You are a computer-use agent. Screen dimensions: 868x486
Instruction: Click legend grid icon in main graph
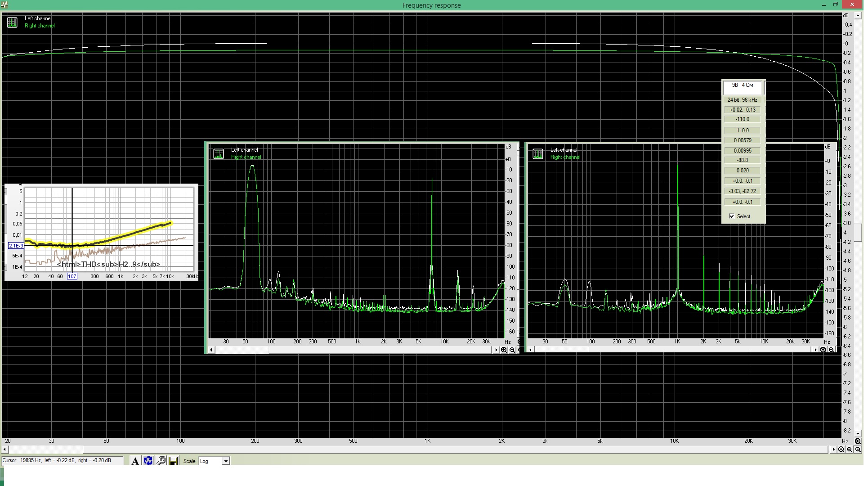12,22
